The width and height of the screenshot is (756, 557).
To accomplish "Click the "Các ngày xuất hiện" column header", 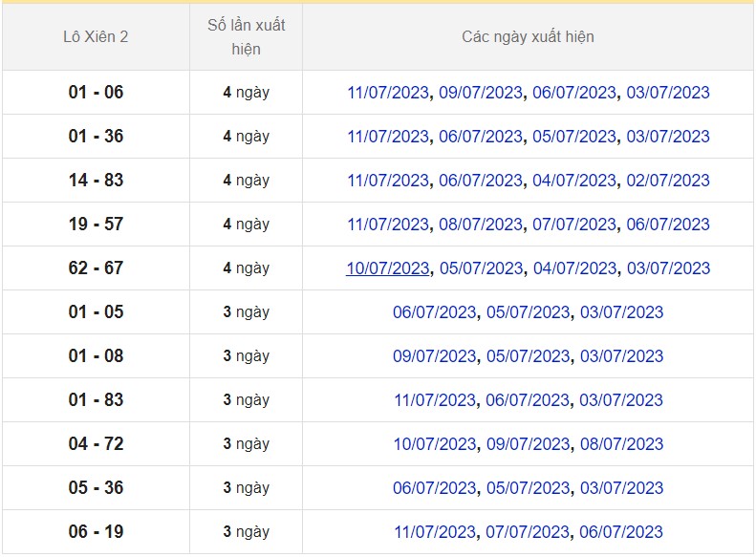I will click(528, 37).
